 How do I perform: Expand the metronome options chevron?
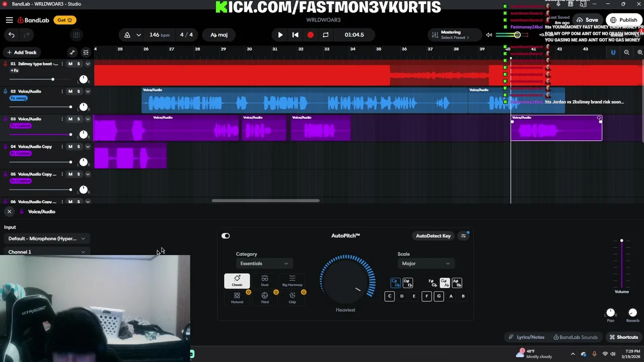[138, 35]
